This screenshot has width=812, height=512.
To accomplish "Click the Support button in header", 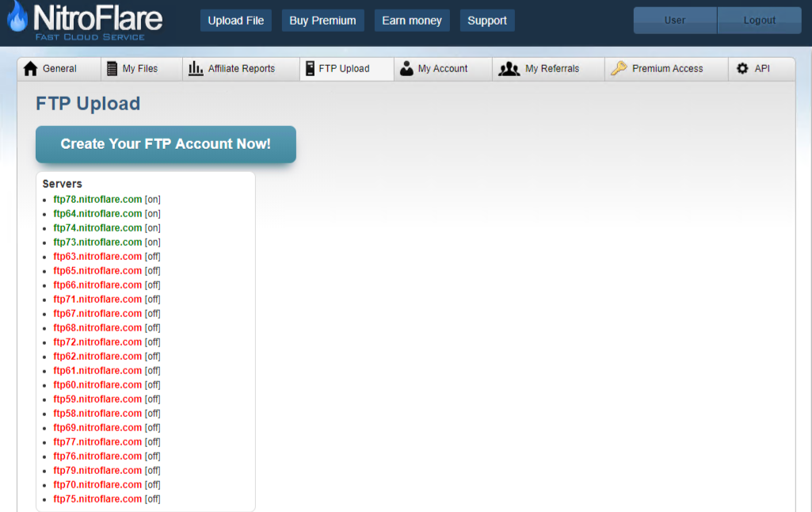I will pos(486,21).
